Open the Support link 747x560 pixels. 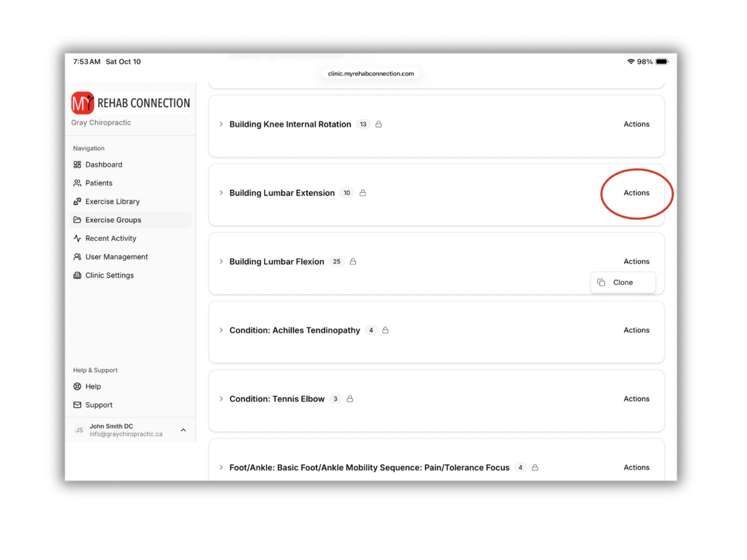click(x=99, y=405)
